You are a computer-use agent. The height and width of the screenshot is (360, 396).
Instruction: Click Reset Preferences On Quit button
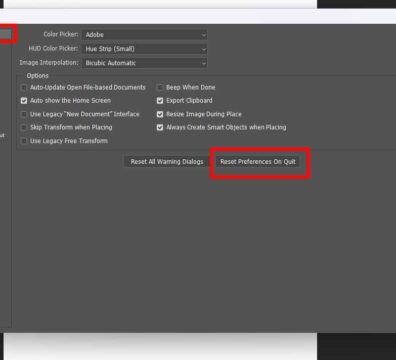[258, 162]
